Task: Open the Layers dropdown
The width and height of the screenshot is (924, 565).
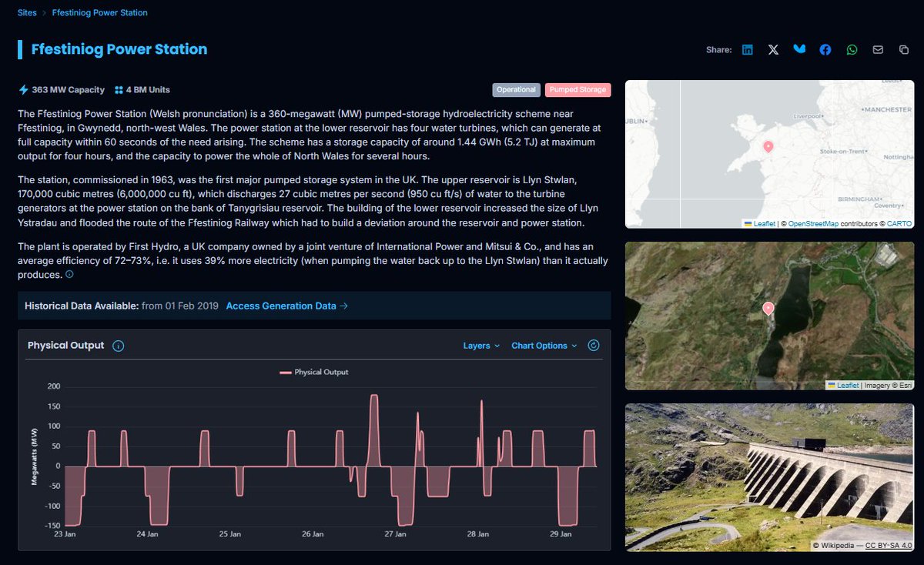Action: pos(481,346)
